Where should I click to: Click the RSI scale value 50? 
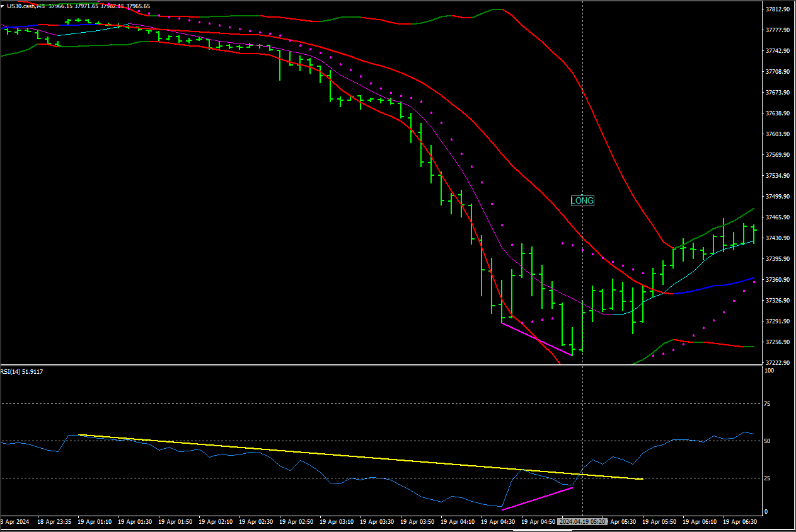click(767, 441)
